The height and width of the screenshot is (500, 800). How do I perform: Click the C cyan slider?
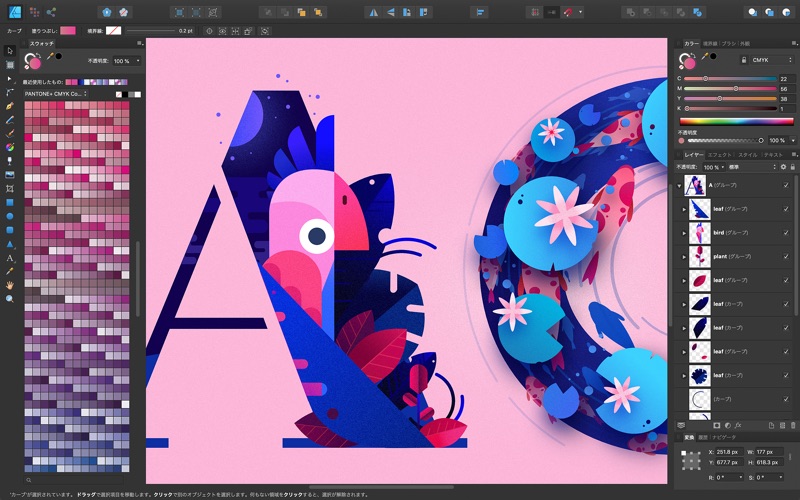[x=730, y=79]
